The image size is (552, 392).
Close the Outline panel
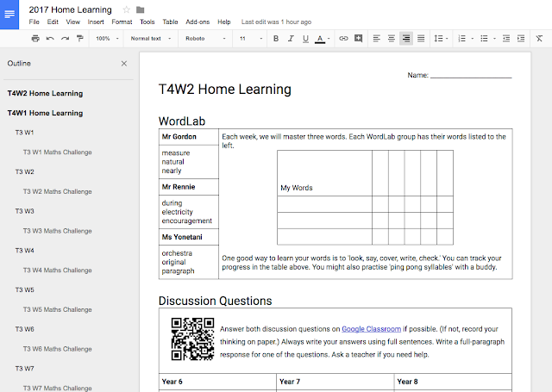coord(124,64)
